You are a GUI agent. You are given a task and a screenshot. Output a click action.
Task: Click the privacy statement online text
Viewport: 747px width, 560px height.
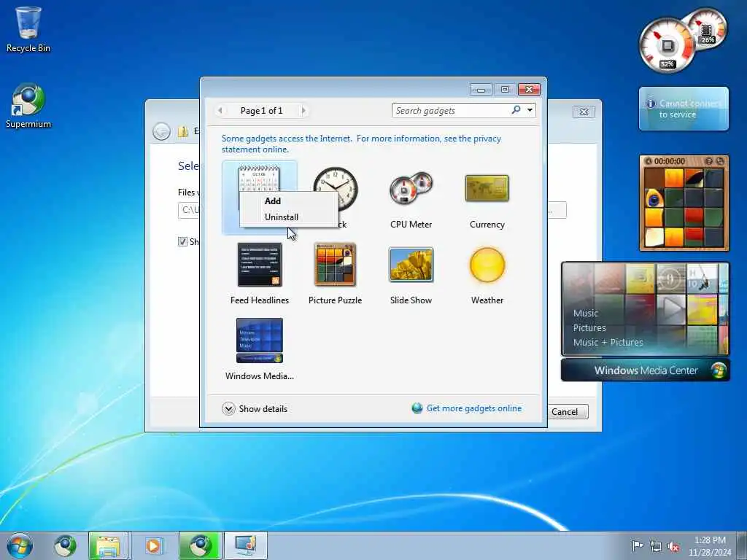[x=361, y=144]
